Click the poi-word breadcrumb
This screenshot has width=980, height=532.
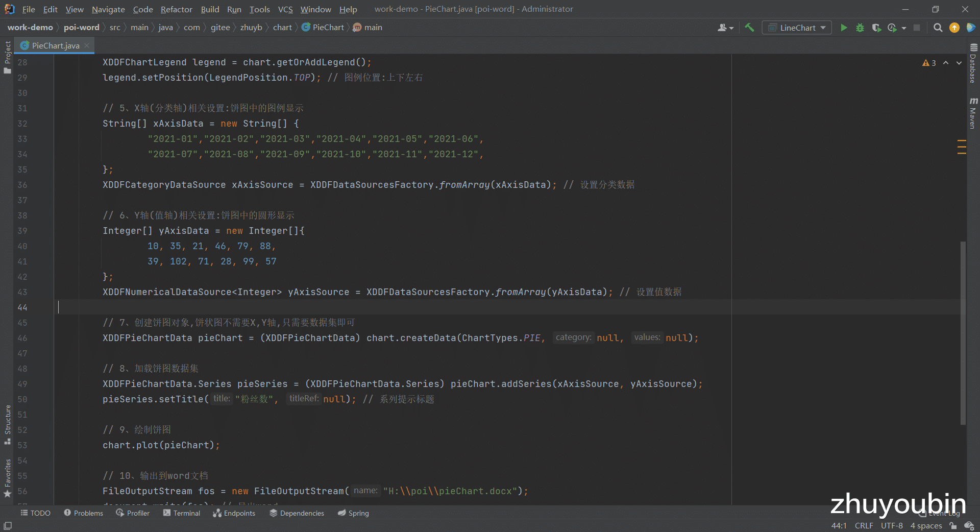tap(82, 28)
